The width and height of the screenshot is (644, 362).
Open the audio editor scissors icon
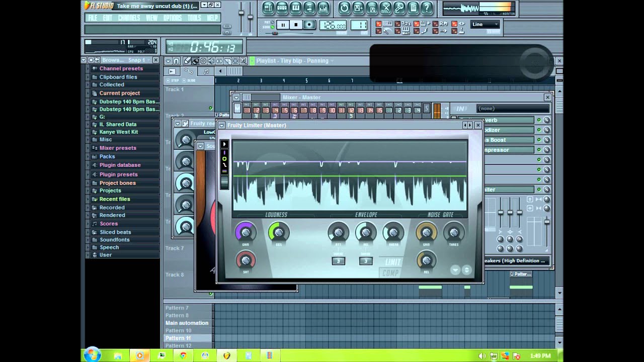(x=386, y=8)
